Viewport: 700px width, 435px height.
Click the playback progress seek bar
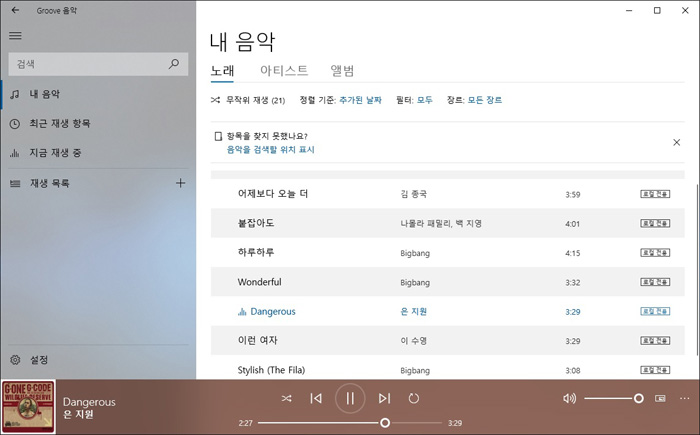point(350,423)
